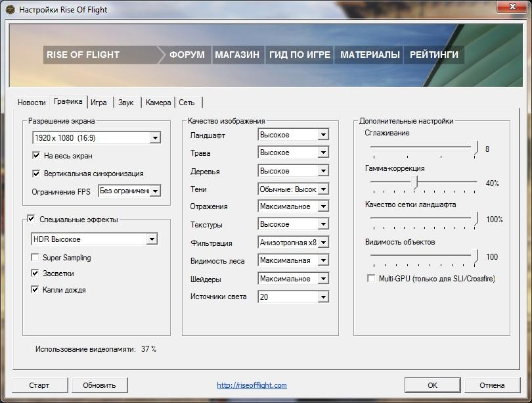The width and height of the screenshot is (532, 403).
Task: Expand the Тени quality dropdown
Action: coord(293,189)
